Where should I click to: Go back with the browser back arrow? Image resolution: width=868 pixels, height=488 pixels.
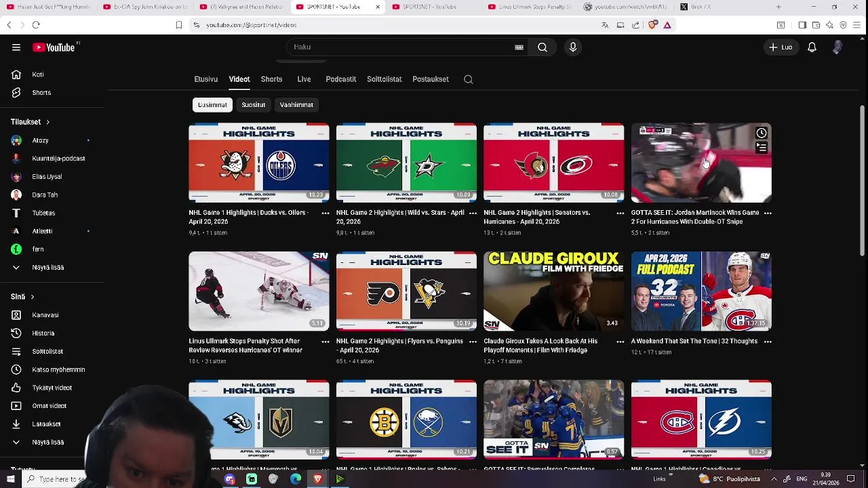(x=9, y=25)
